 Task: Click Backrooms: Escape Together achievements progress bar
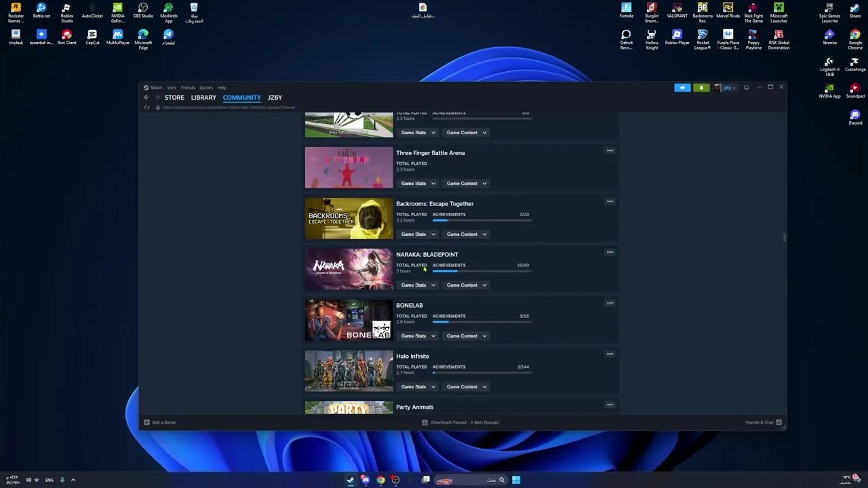tap(481, 220)
